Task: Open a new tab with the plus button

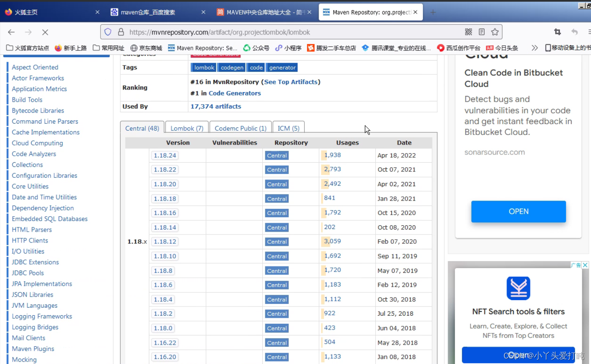Action: point(433,12)
